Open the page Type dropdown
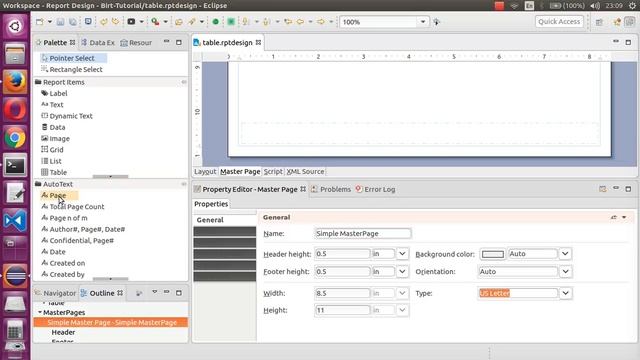640x360 pixels. 565,293
